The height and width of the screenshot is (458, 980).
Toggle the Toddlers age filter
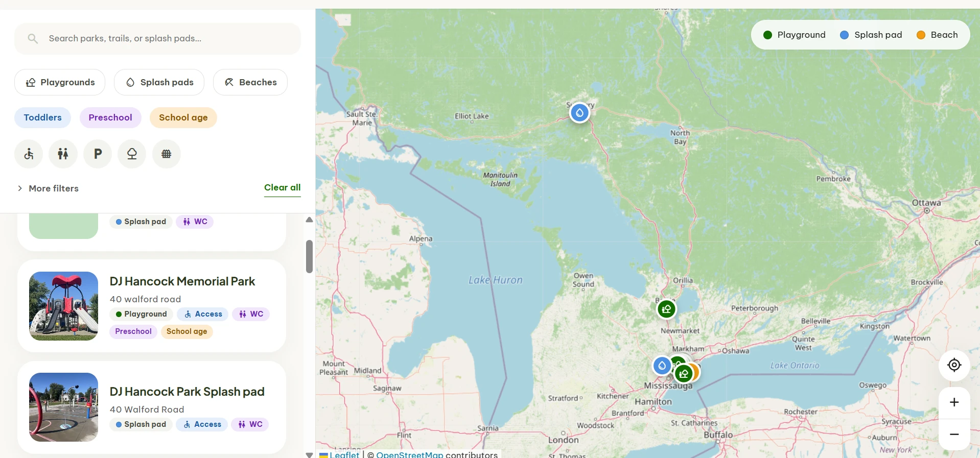pos(42,117)
